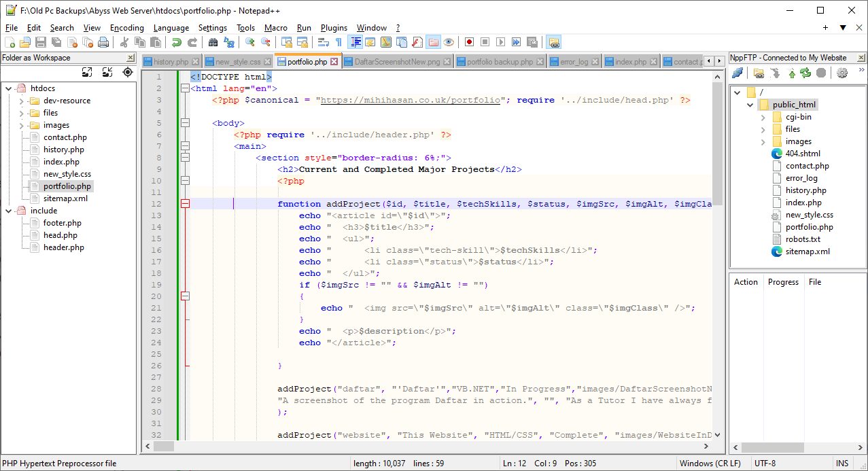Click the Undo arrow icon
Screen dimensions: 868x471
click(x=176, y=42)
